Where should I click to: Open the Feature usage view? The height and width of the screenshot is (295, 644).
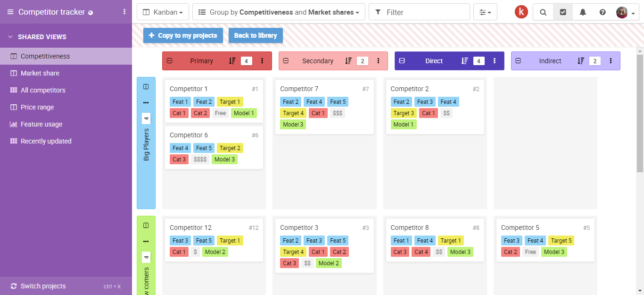click(66, 124)
